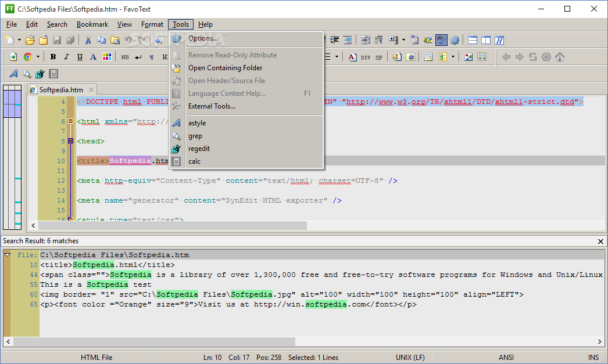The width and height of the screenshot is (608, 364).
Task: Open the Chrome browser dropdown arrow
Action: click(x=38, y=57)
